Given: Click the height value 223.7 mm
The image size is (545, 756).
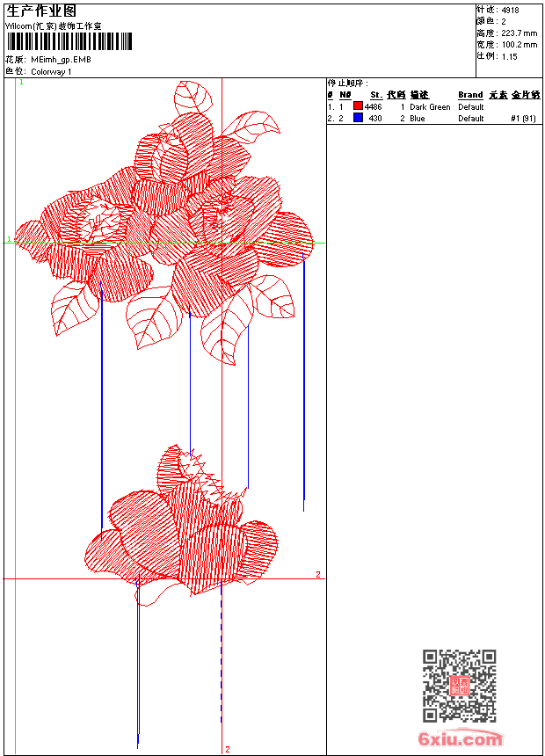Looking at the screenshot, I should pyautogui.click(x=519, y=33).
